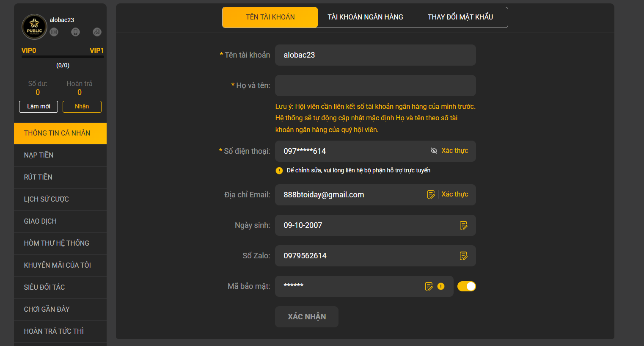Screen dimensions: 644x346
Task: Click the Họ và tên input field
Action: pyautogui.click(x=375, y=86)
